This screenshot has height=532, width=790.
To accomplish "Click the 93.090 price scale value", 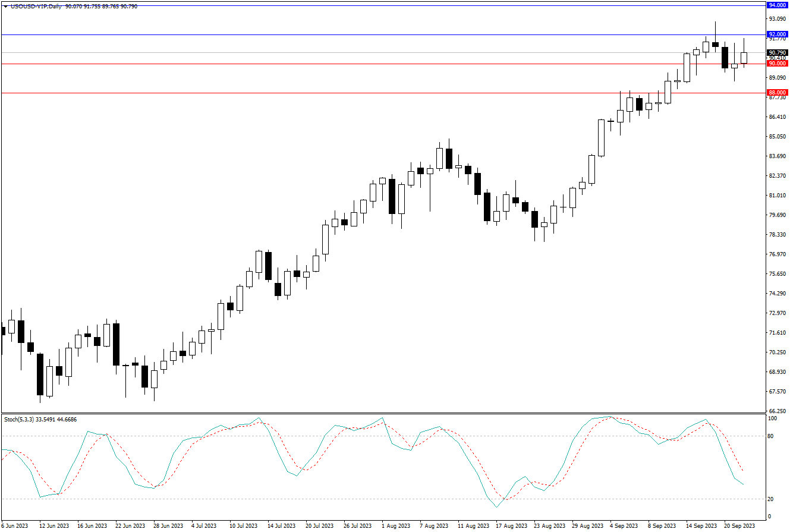I will 778,19.
